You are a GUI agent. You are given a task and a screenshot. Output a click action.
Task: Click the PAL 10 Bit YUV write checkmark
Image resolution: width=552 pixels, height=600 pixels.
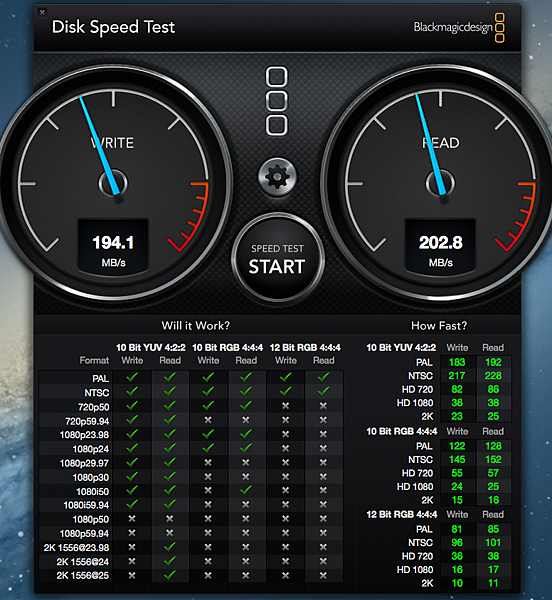pos(132,377)
